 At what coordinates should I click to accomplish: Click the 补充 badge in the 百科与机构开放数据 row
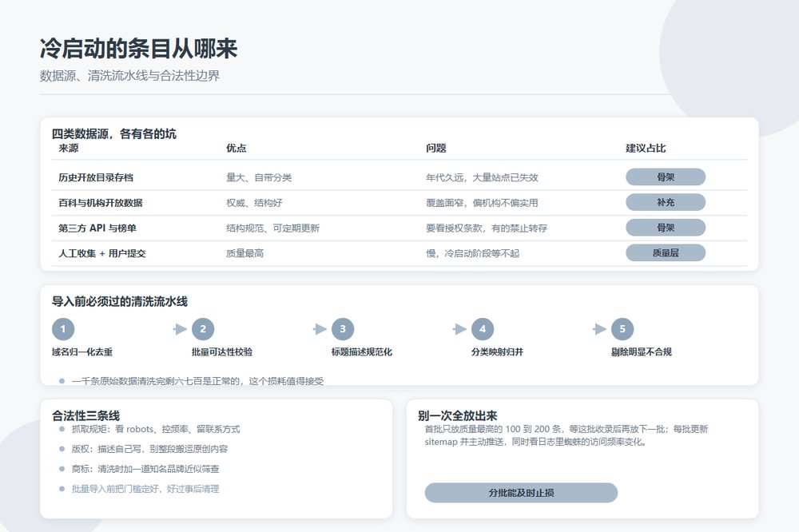click(666, 202)
